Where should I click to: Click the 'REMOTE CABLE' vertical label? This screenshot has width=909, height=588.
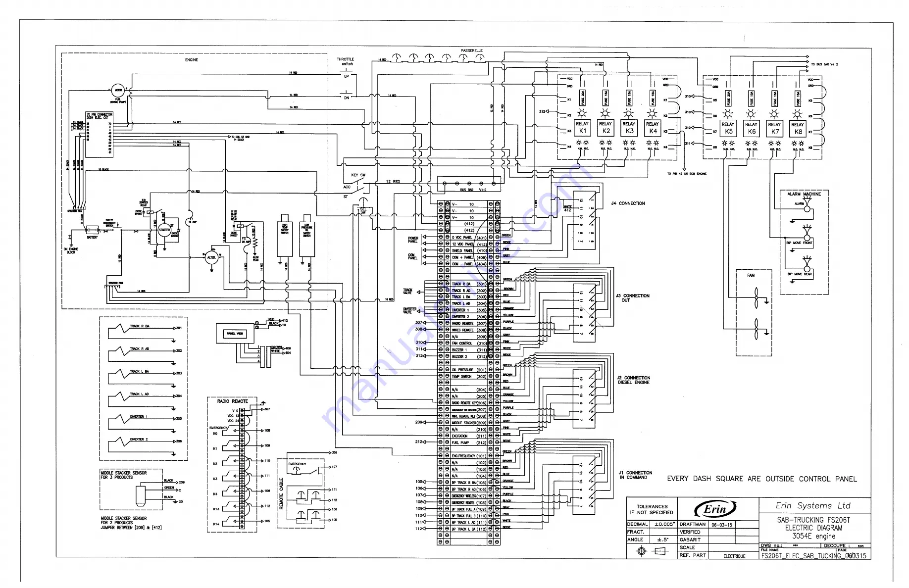point(282,494)
